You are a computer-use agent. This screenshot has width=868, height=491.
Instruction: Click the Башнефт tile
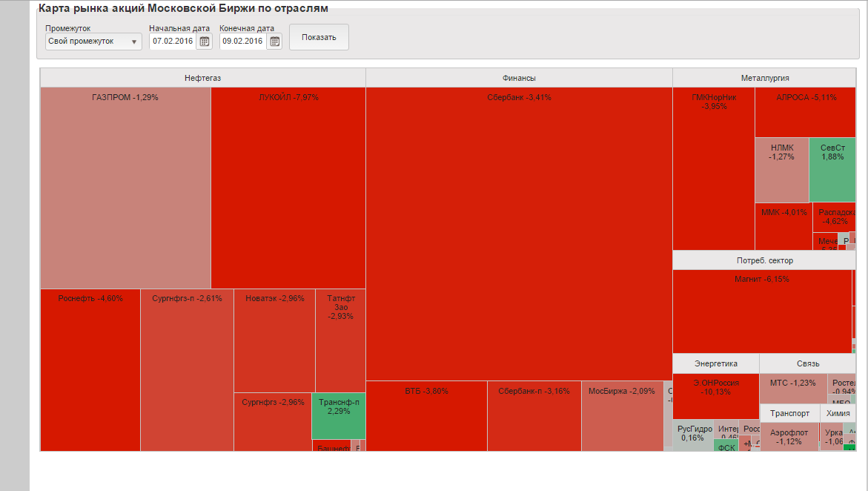click(x=332, y=446)
